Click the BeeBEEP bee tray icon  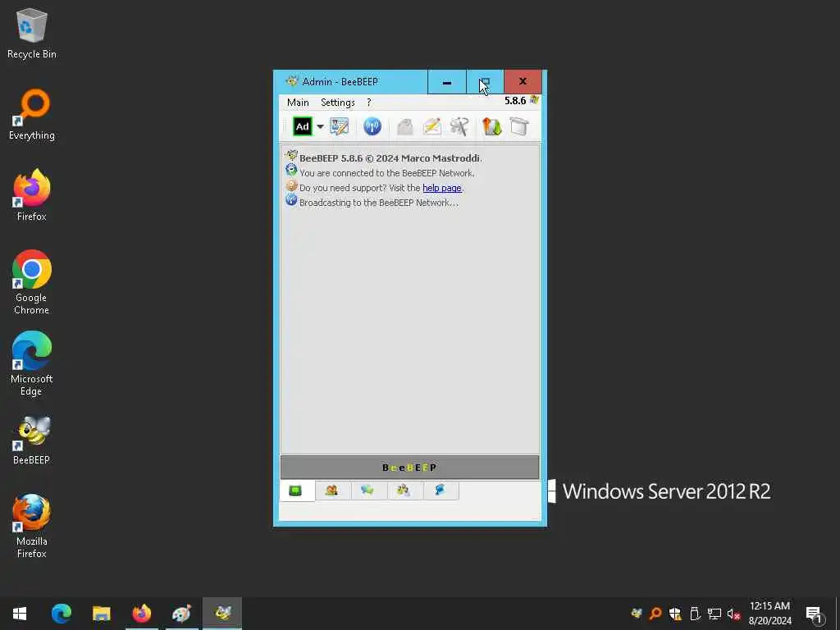(x=637, y=614)
